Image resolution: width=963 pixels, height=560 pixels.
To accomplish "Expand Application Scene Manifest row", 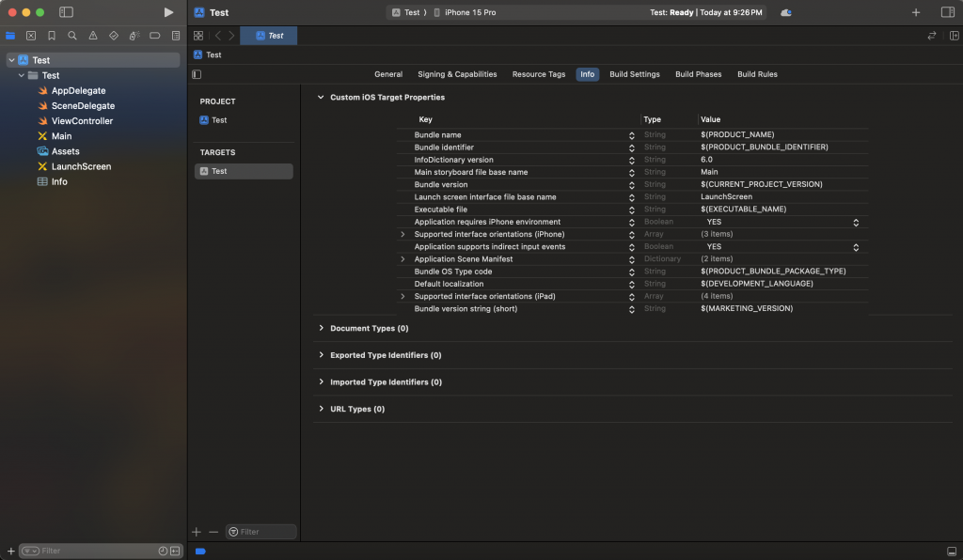I will click(x=403, y=258).
